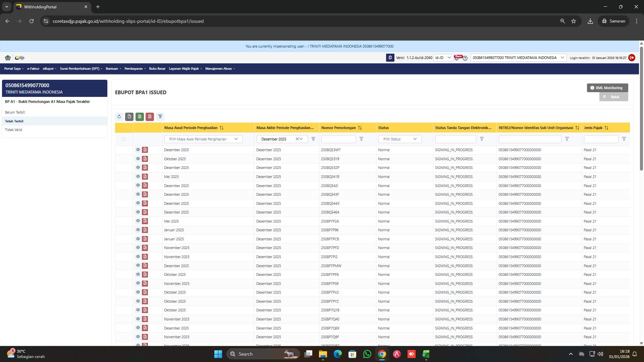Open the Pilih Status dropdown
This screenshot has width=644, height=362.
(x=400, y=139)
